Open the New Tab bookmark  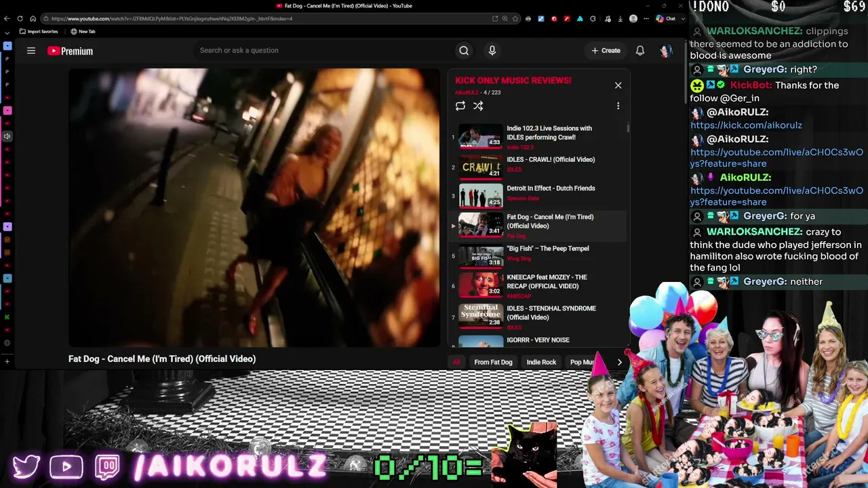[83, 31]
